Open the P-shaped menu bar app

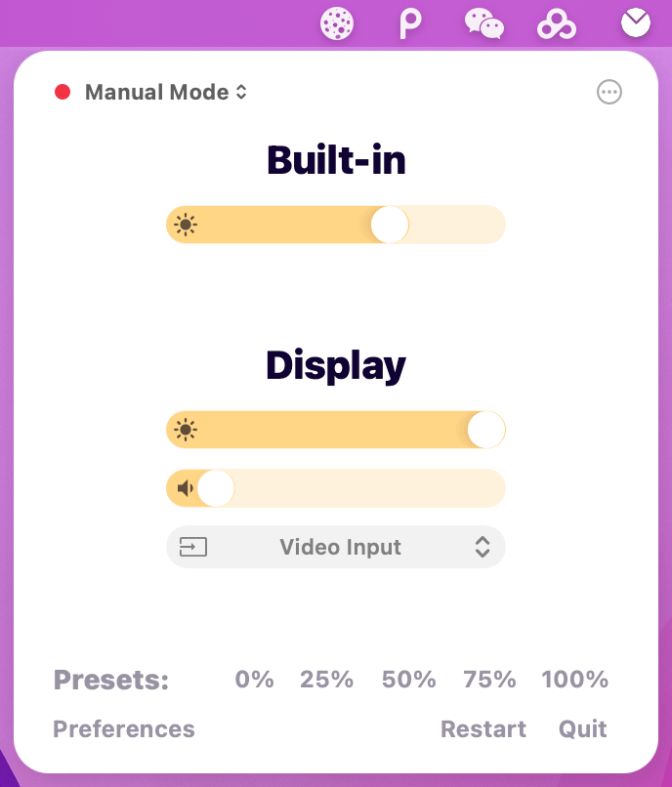(x=411, y=23)
